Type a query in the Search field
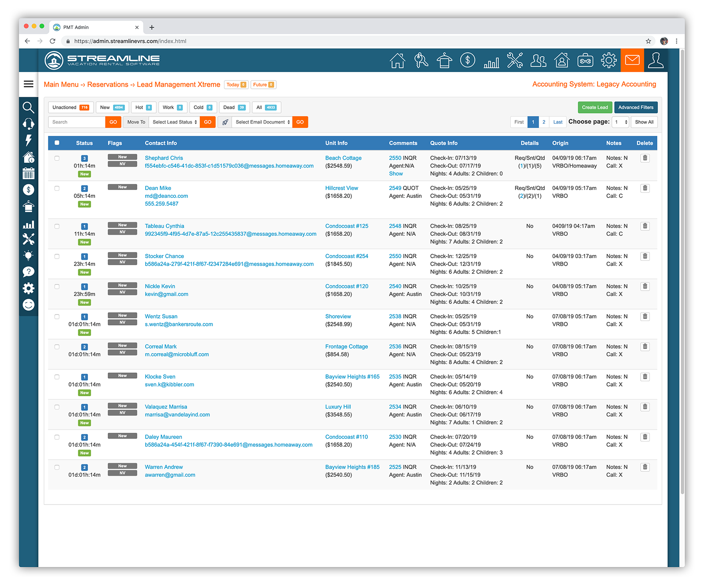Viewport: 704px width, 588px height. point(76,122)
